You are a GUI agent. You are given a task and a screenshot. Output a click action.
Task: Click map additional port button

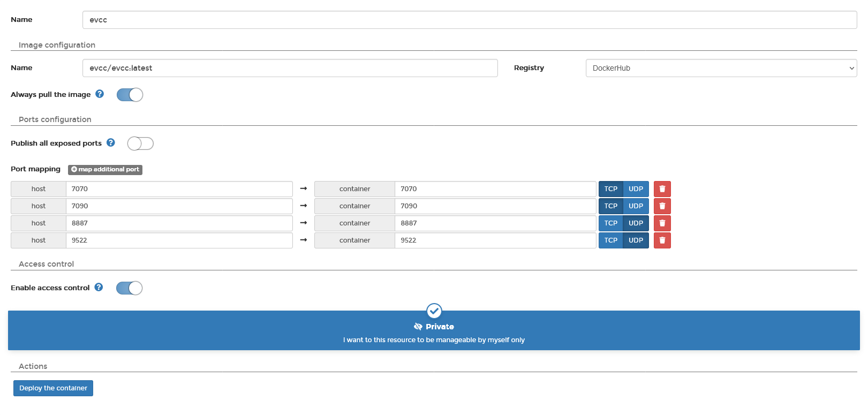(105, 170)
